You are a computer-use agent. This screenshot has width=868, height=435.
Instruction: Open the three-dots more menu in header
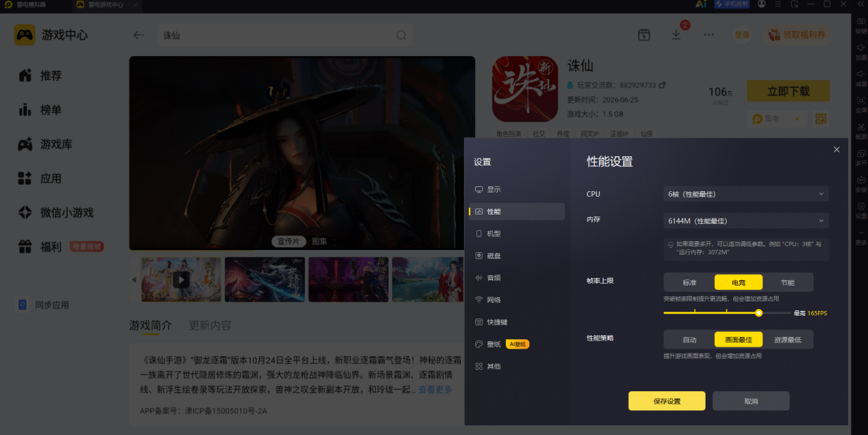coord(710,35)
